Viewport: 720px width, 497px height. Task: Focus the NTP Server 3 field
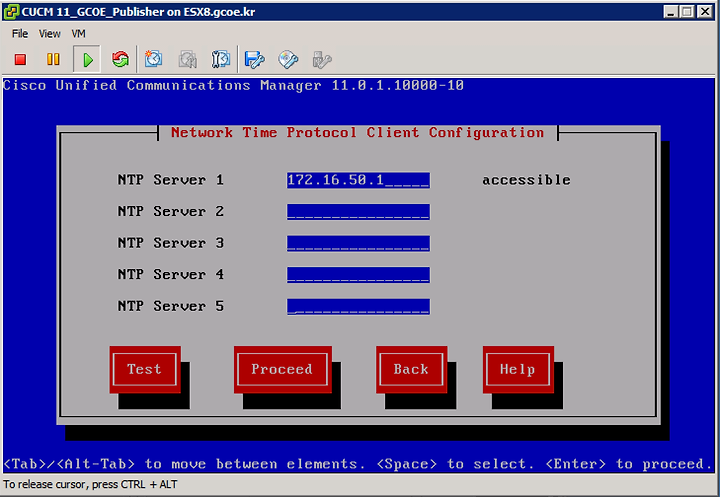tap(358, 243)
